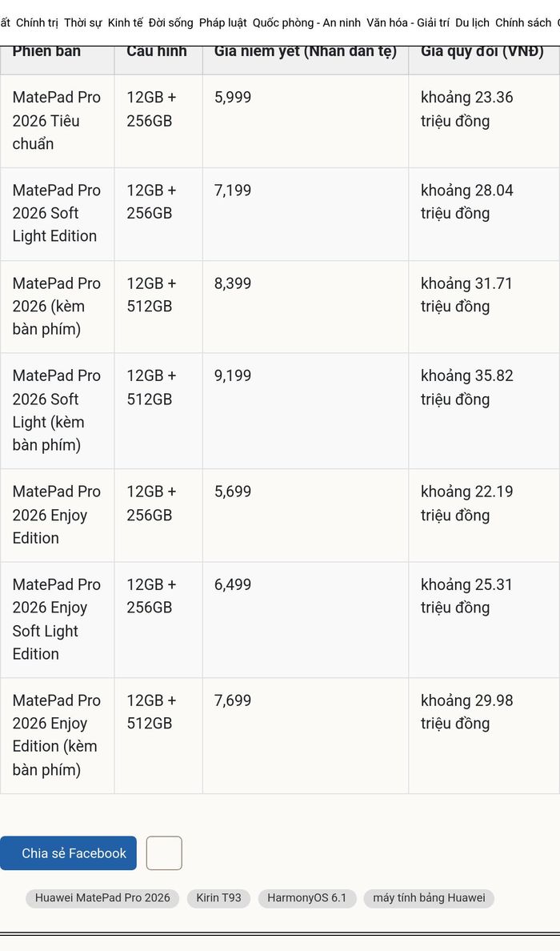Click the 9,199 price cell
Image resolution: width=560 pixels, height=951 pixels.
(x=306, y=411)
